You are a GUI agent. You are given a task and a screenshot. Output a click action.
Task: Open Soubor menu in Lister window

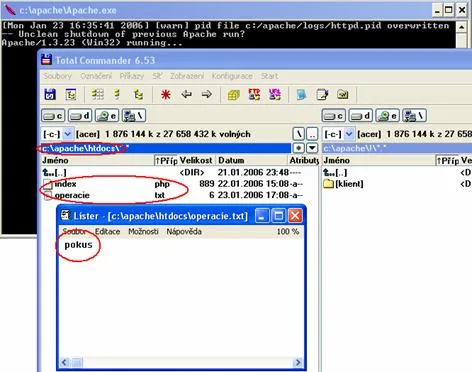pyautogui.click(x=74, y=231)
